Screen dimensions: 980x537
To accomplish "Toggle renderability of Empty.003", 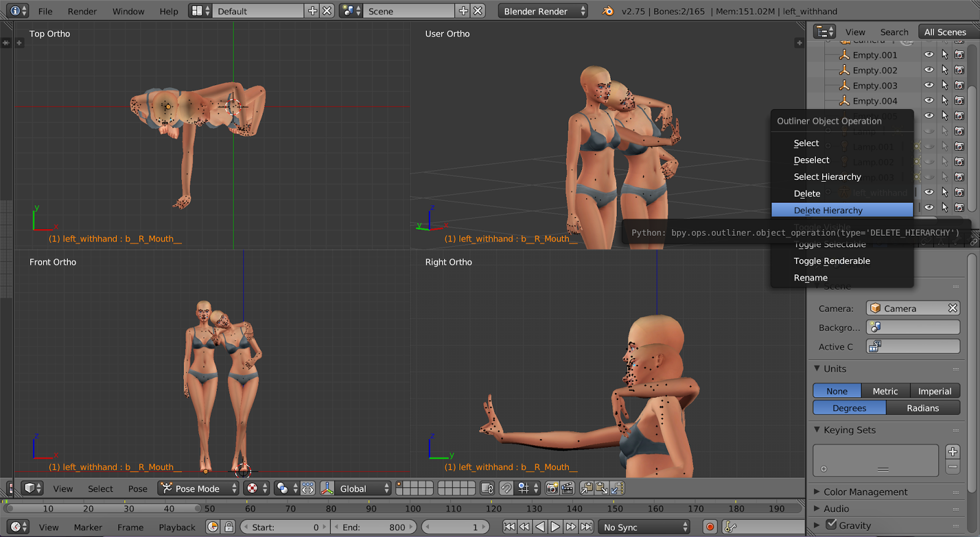I will click(959, 85).
